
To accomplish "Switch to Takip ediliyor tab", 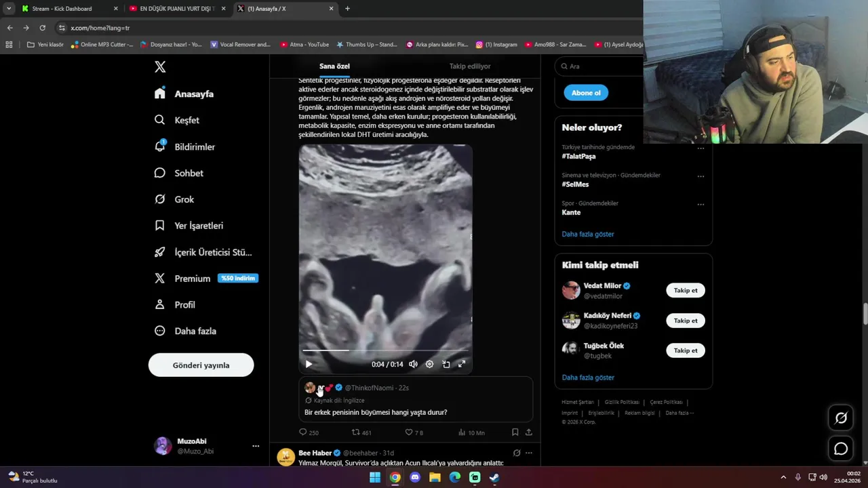I will (470, 66).
